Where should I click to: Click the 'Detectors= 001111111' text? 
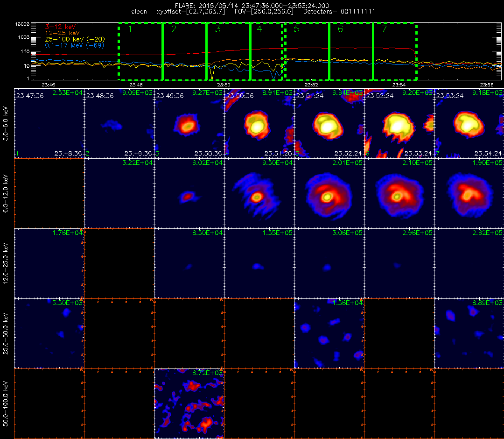tap(339, 12)
